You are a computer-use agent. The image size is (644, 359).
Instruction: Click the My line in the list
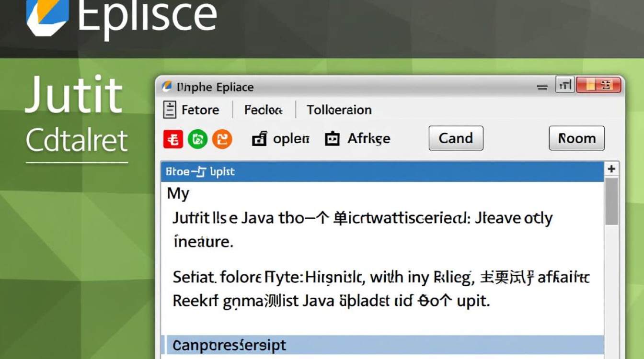coord(178,193)
